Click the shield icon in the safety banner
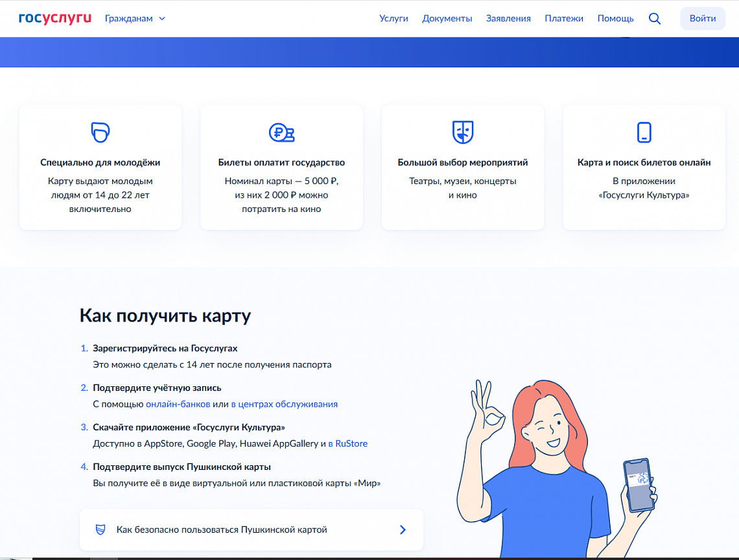This screenshot has width=739, height=560. [x=100, y=530]
